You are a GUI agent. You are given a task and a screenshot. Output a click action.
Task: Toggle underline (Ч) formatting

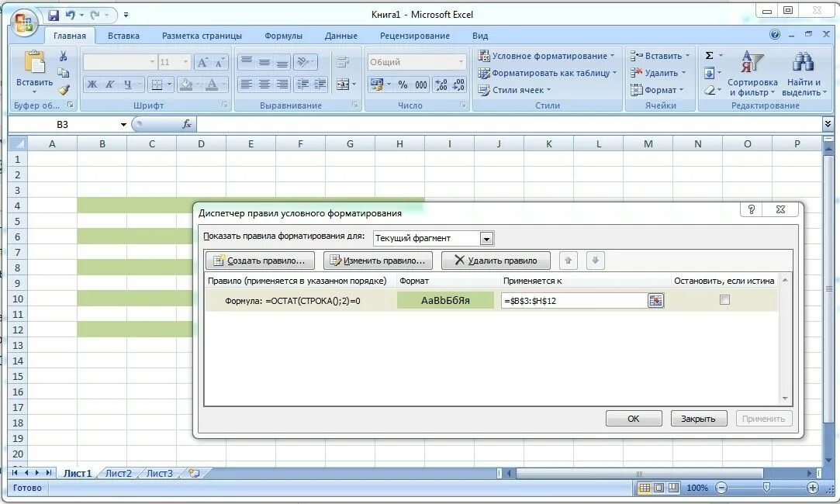[127, 84]
